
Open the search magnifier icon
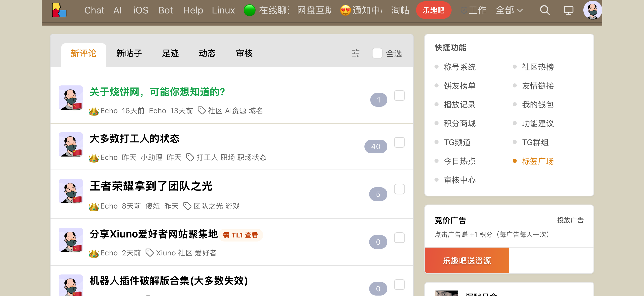point(545,10)
